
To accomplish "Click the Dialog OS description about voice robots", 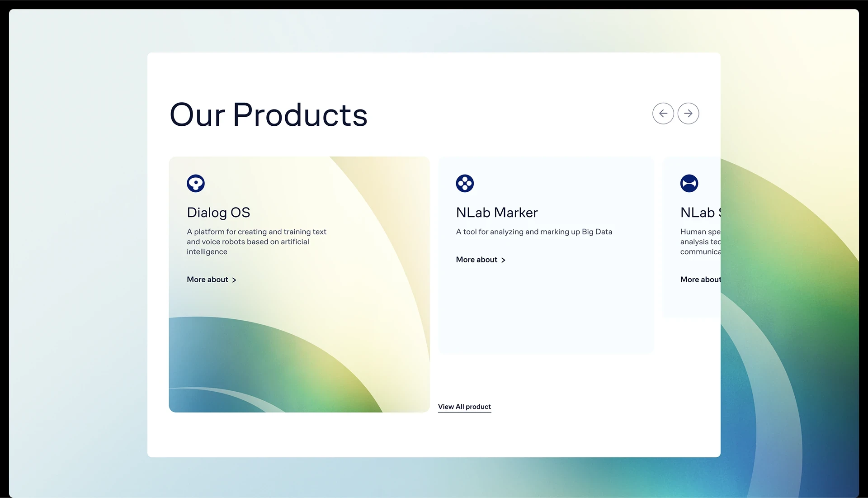I will [256, 242].
